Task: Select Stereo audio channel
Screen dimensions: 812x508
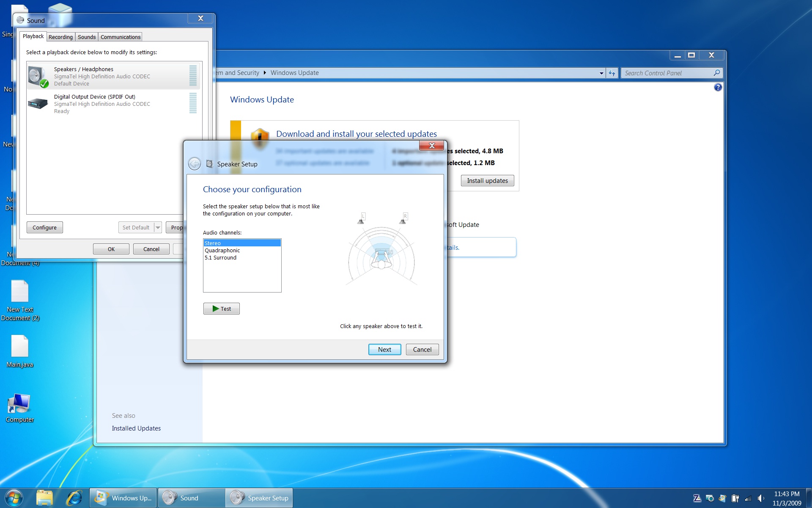Action: tap(242, 243)
